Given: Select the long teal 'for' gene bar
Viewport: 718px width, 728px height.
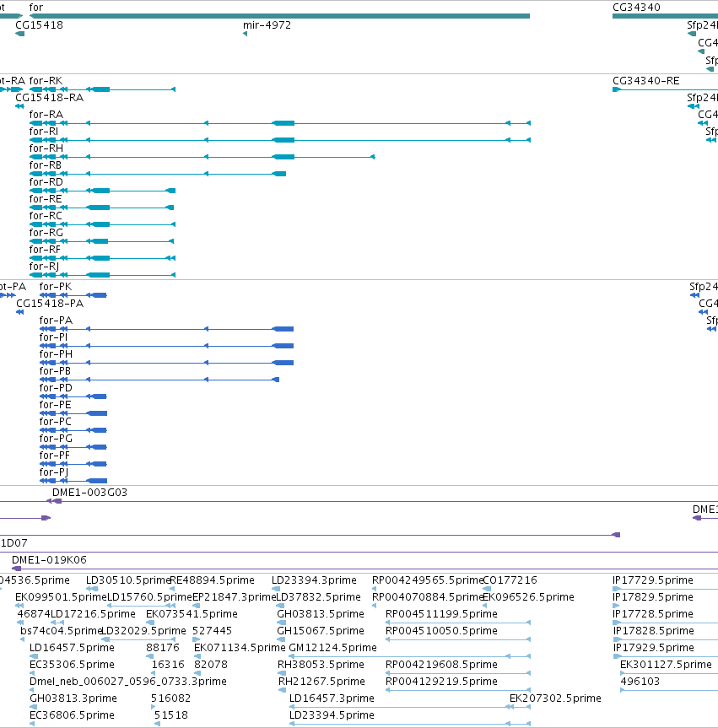Looking at the screenshot, I should pos(279,16).
